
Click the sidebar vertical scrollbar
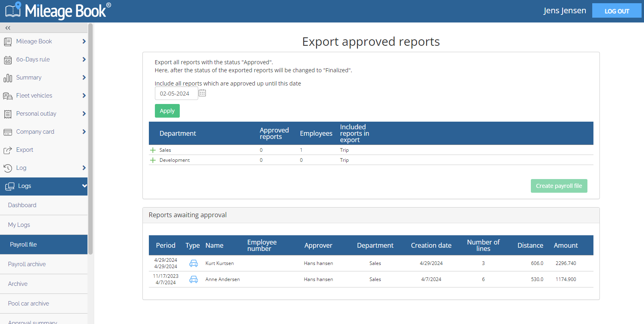point(91,139)
